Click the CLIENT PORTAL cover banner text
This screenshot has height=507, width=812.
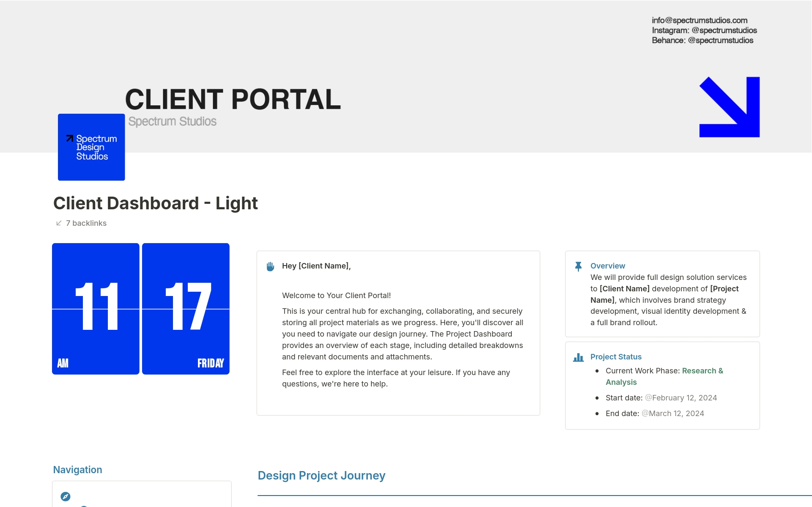coord(233,99)
